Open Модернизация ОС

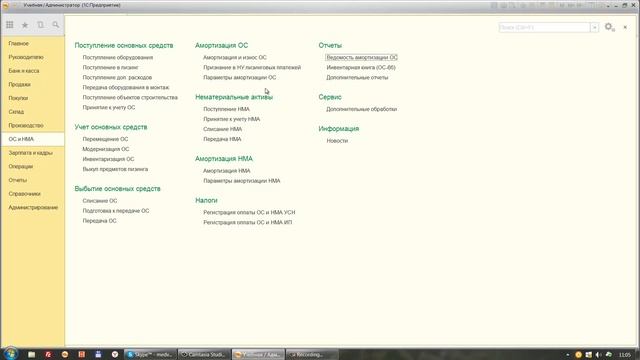coord(106,149)
